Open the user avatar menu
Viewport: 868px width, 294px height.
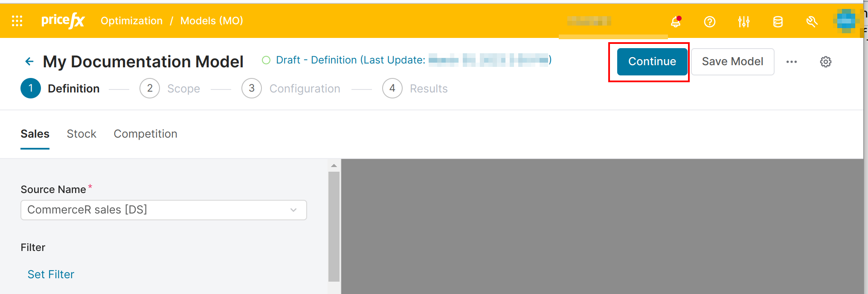pyautogui.click(x=846, y=21)
